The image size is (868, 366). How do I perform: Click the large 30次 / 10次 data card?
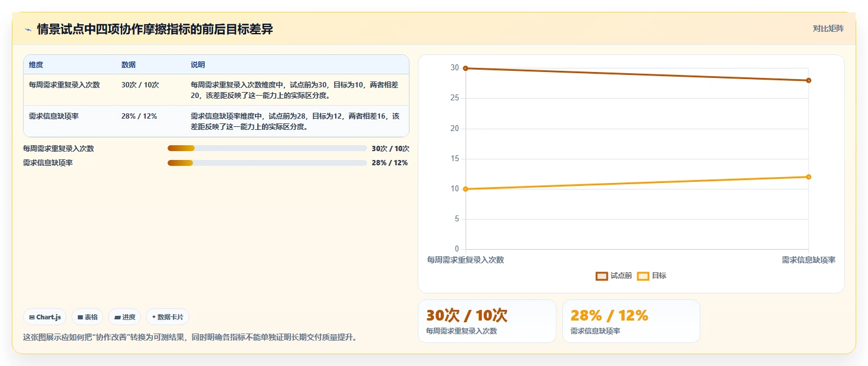pyautogui.click(x=487, y=321)
